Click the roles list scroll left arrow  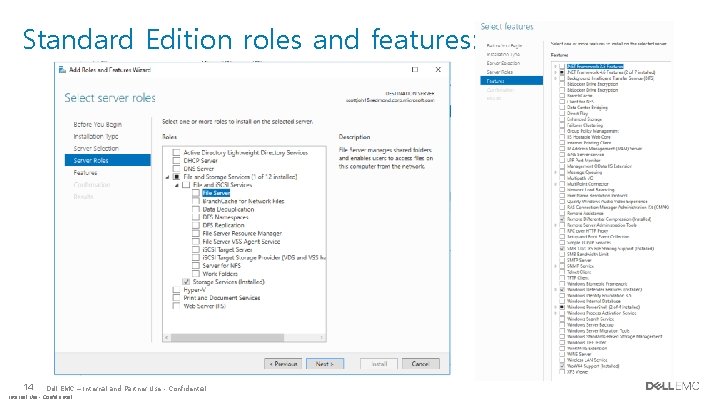(167, 338)
